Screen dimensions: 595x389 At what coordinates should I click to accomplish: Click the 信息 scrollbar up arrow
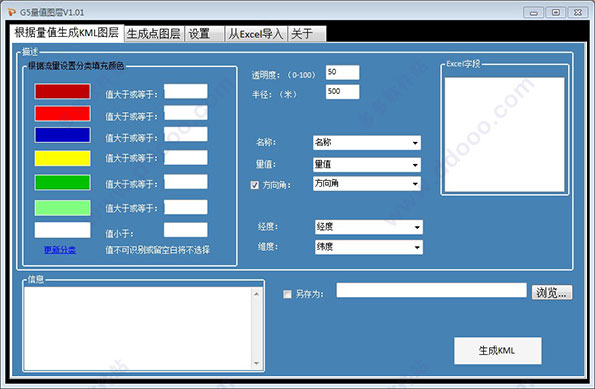[x=257, y=293]
